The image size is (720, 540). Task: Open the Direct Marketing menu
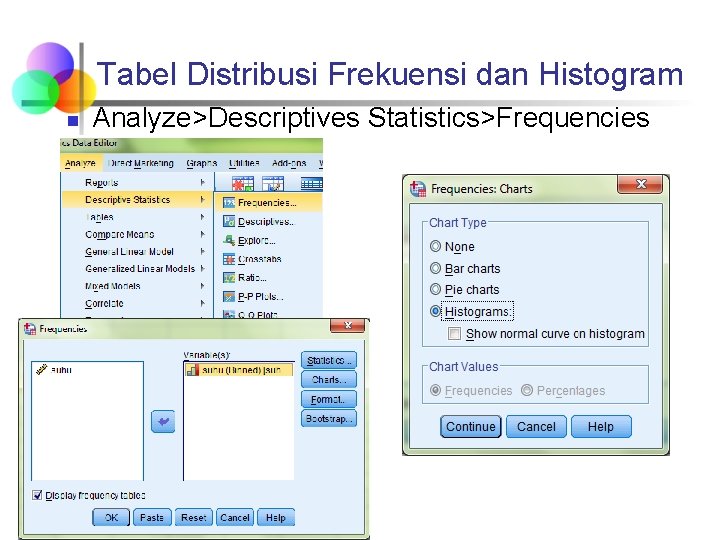click(x=141, y=163)
